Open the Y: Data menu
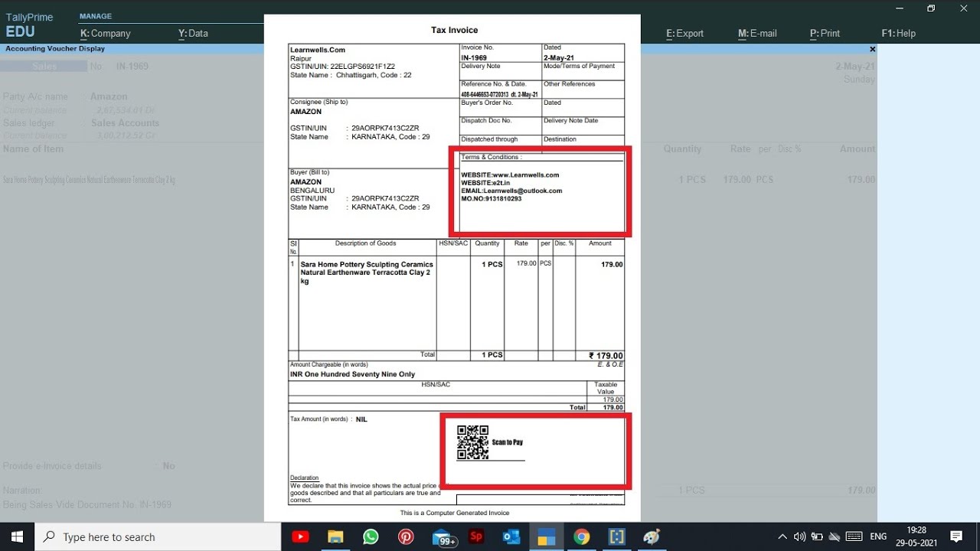The height and width of the screenshot is (551, 980). tap(193, 33)
